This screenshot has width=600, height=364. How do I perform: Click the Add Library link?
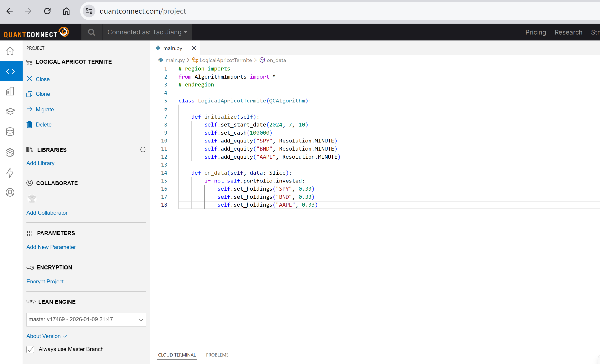click(40, 163)
